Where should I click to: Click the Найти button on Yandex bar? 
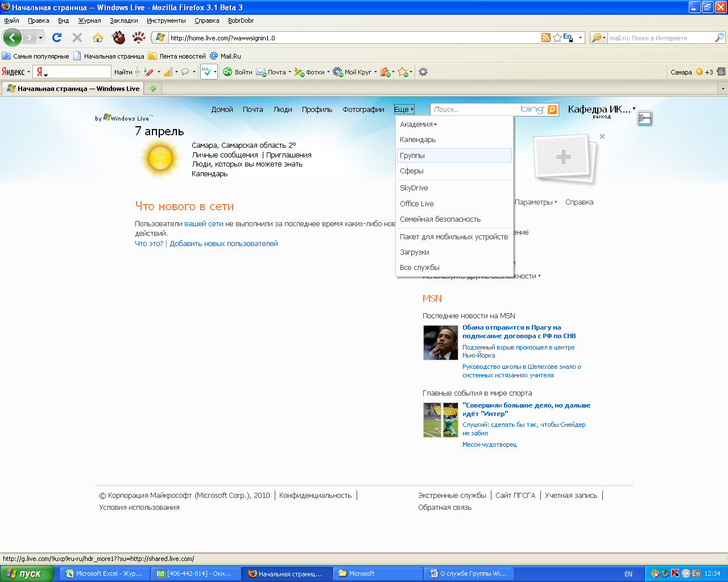[123, 72]
